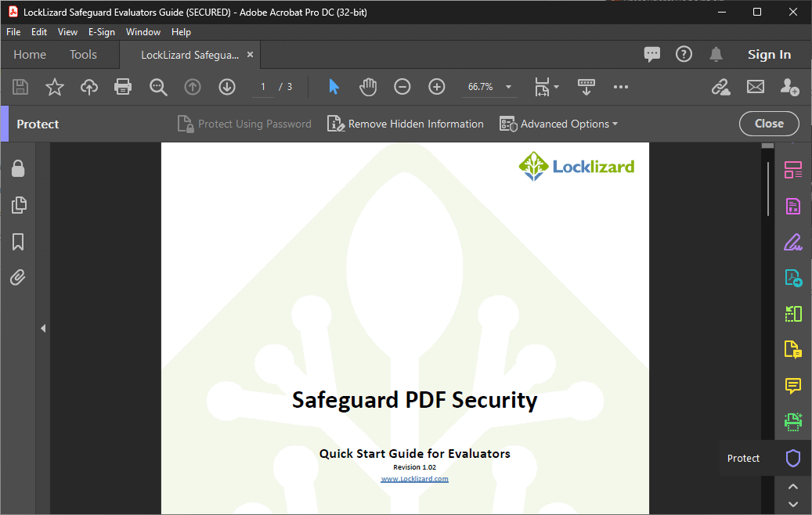Follow the www.Locklizard.com link
Viewport: 812px width, 515px height.
414,479
